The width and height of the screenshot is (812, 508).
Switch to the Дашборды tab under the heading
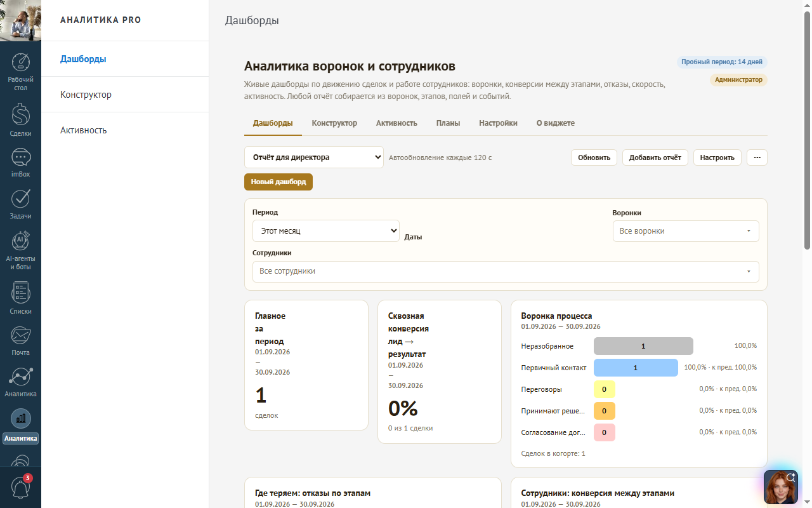[273, 123]
